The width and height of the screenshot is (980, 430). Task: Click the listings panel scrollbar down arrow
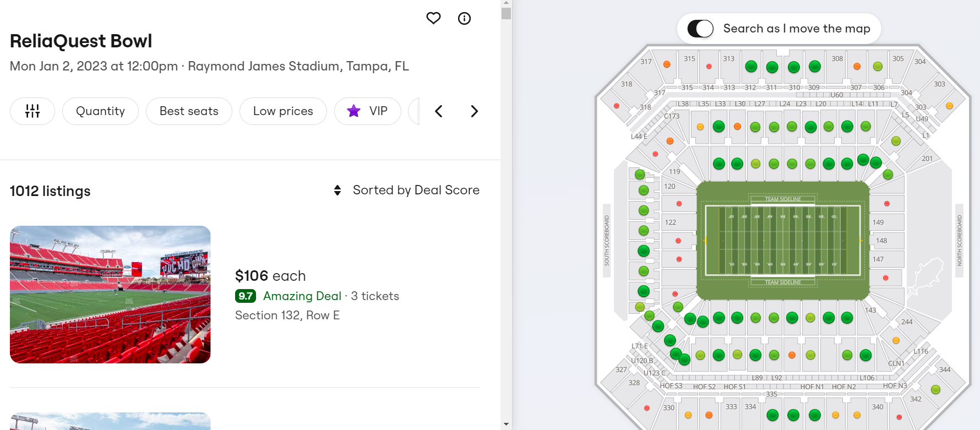507,424
